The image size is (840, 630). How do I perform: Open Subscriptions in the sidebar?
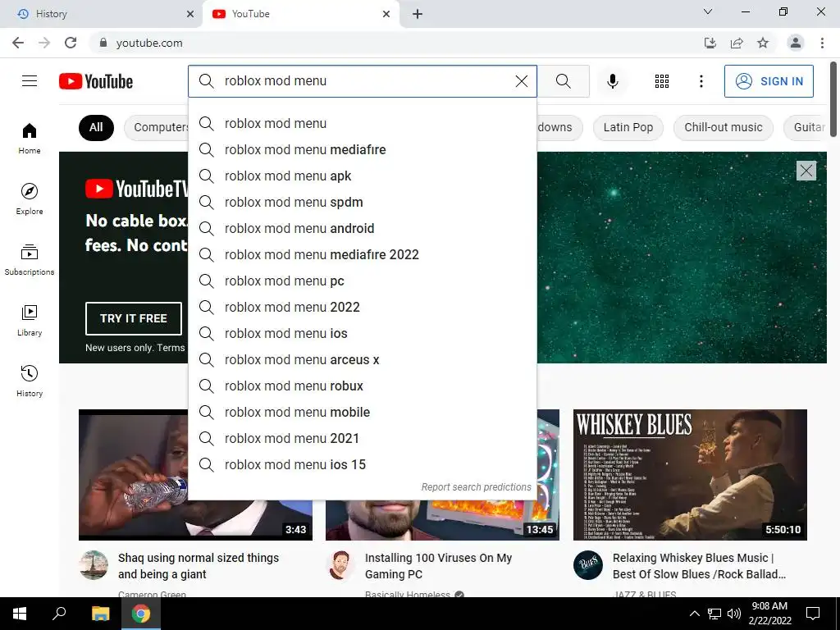point(30,260)
